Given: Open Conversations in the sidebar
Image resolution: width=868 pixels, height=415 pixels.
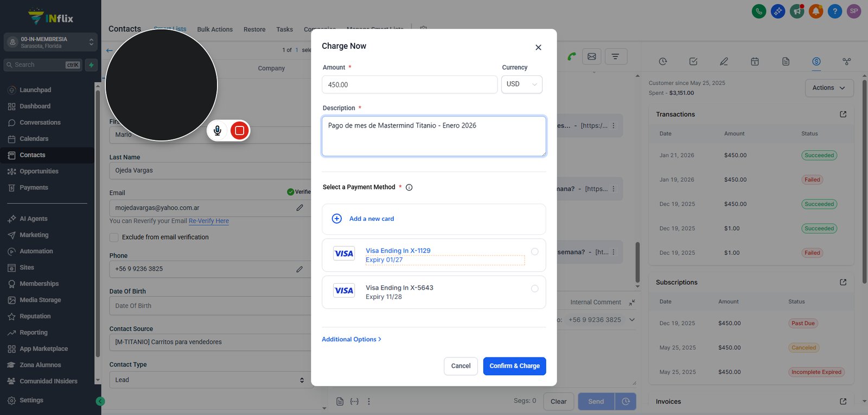Looking at the screenshot, I should click(40, 123).
